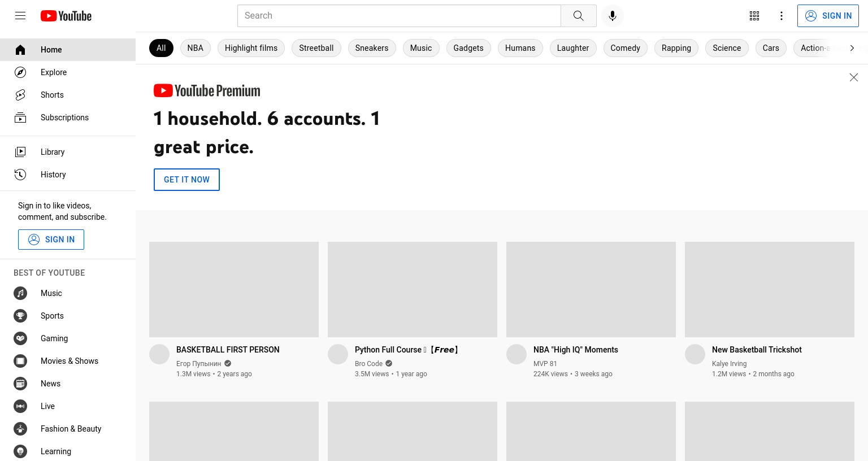Click the search magnifier button

point(578,16)
